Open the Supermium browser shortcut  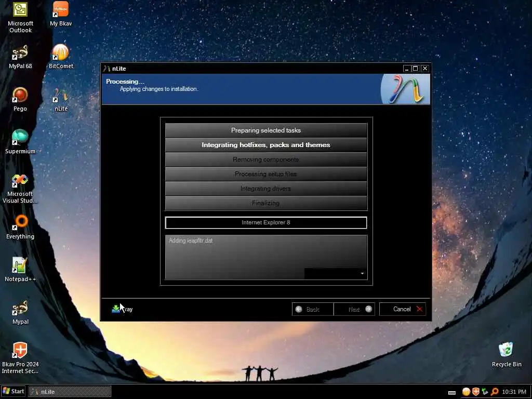click(x=20, y=142)
